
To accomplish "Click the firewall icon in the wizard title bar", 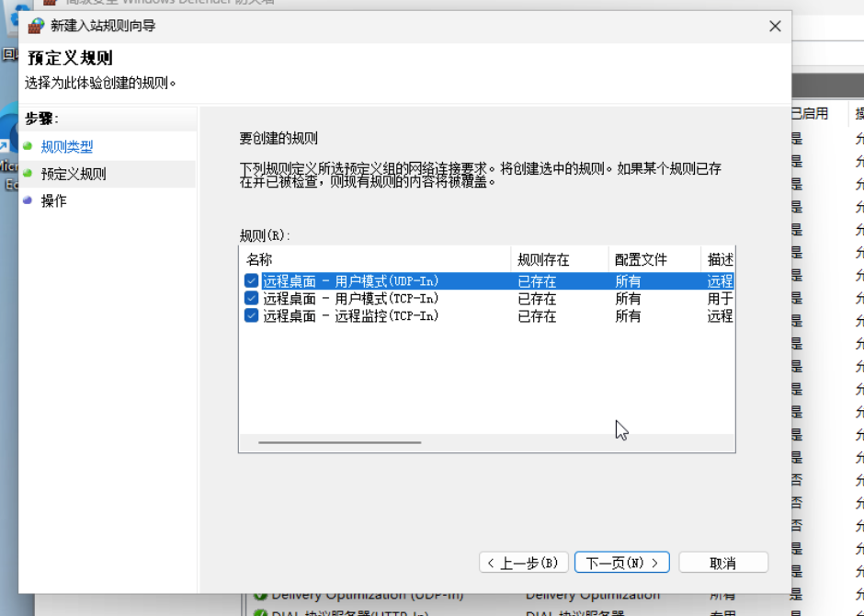I will click(x=35, y=26).
